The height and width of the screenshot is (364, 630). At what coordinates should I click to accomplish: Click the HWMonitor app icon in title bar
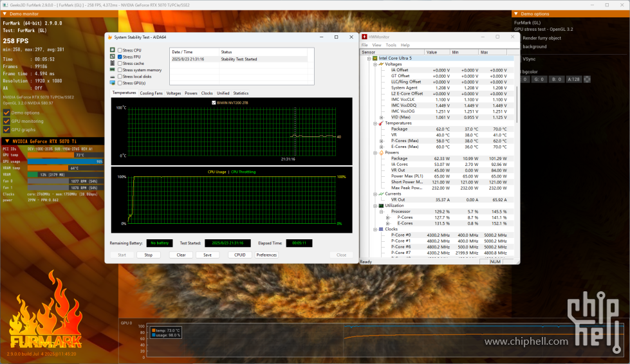[x=364, y=37]
